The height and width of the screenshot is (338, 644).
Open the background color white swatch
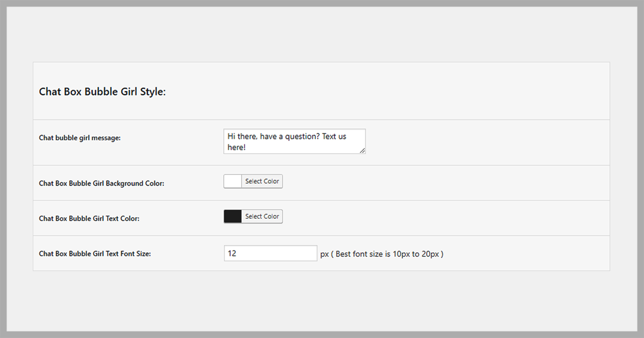[232, 181]
